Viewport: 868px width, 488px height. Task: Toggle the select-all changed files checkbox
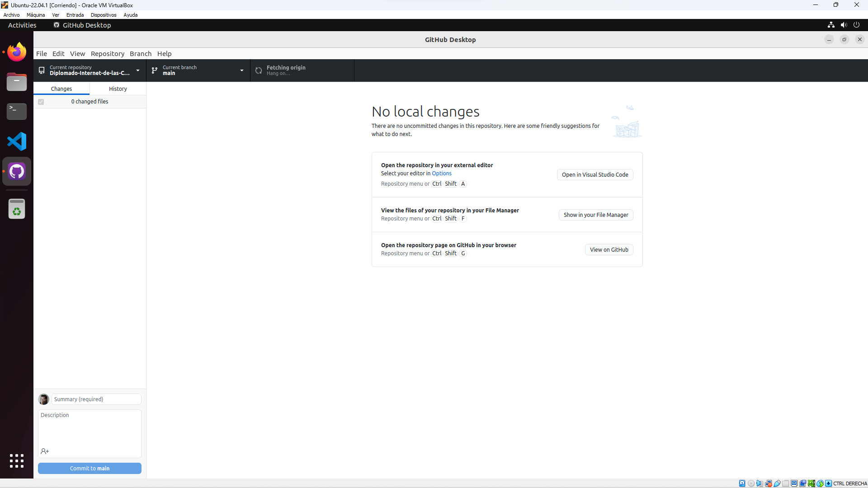click(41, 102)
